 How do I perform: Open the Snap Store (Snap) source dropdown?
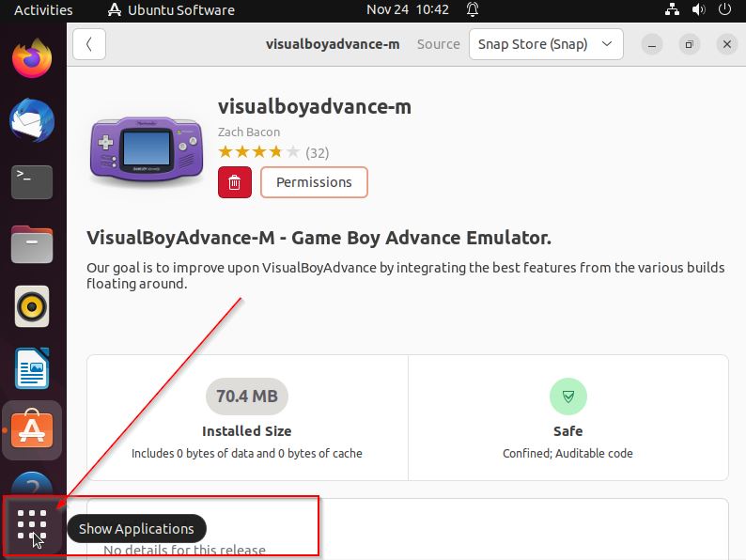(x=546, y=44)
